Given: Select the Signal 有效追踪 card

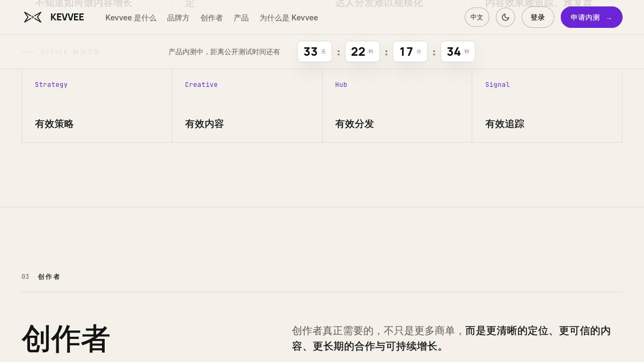Looking at the screenshot, I should coord(547,106).
